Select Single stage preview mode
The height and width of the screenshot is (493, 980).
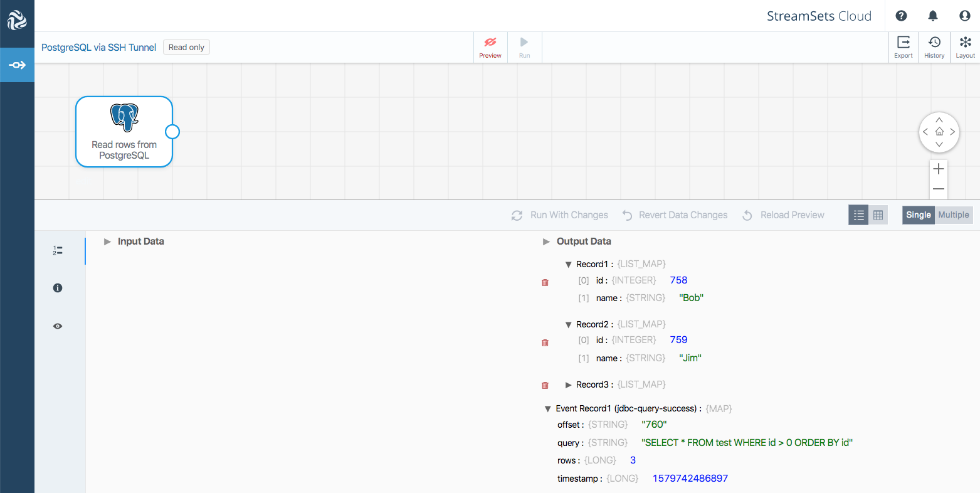(x=919, y=215)
